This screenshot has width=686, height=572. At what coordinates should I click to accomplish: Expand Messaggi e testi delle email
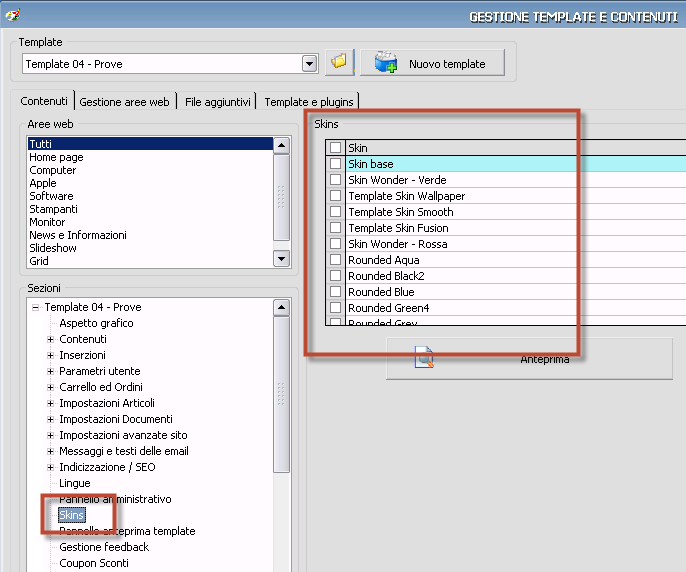pos(50,451)
